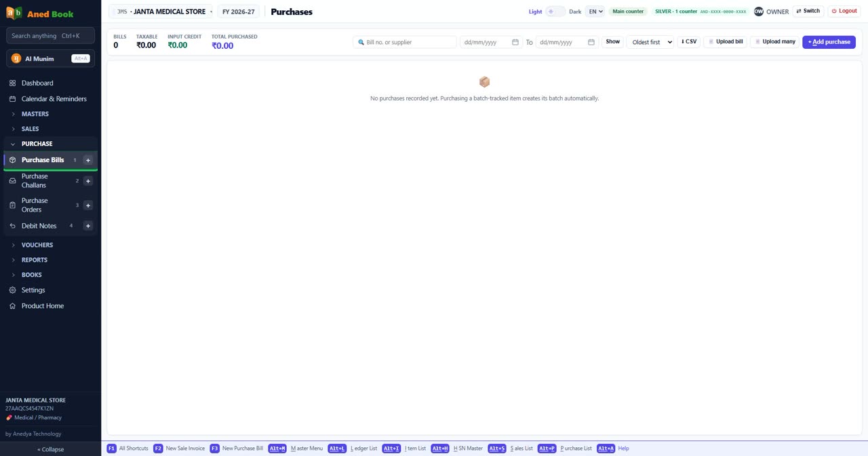The height and width of the screenshot is (456, 868).
Task: Open the EN language dropdown
Action: click(x=595, y=12)
